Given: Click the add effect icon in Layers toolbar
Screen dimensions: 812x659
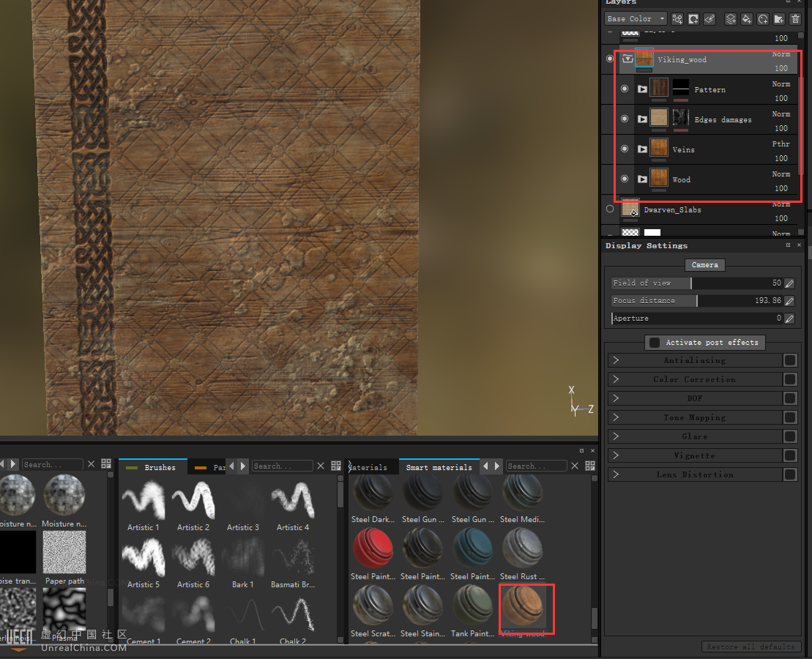Looking at the screenshot, I should pos(677,19).
